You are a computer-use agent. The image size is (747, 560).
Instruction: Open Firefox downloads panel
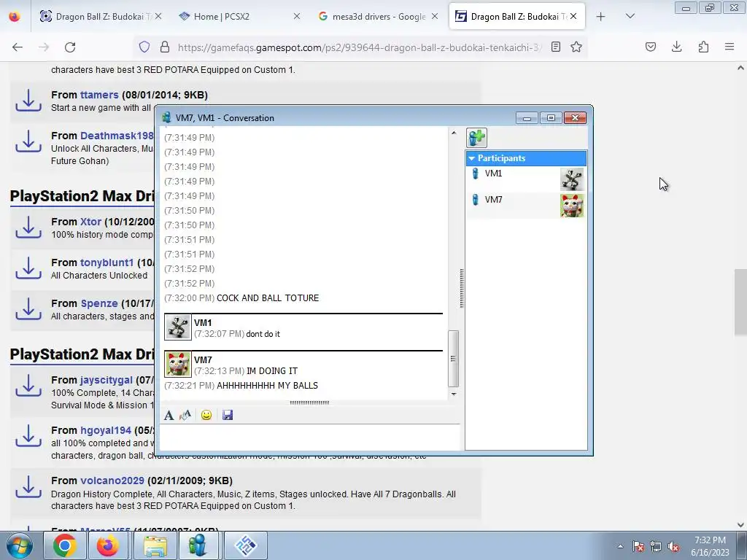tap(676, 47)
